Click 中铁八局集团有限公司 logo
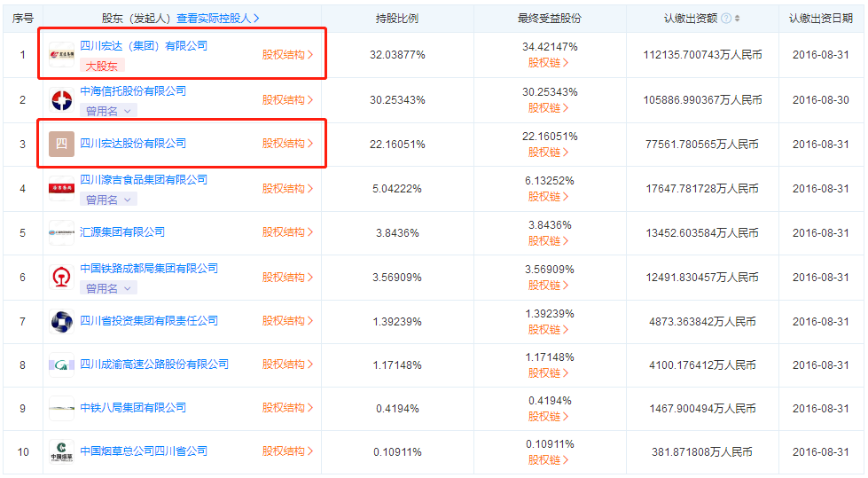The height and width of the screenshot is (478, 868). click(61, 408)
